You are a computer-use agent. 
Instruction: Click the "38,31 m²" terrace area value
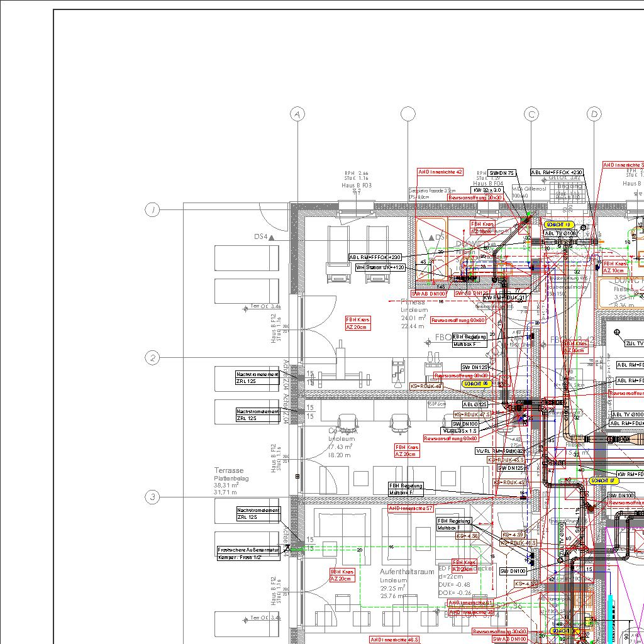226,485
